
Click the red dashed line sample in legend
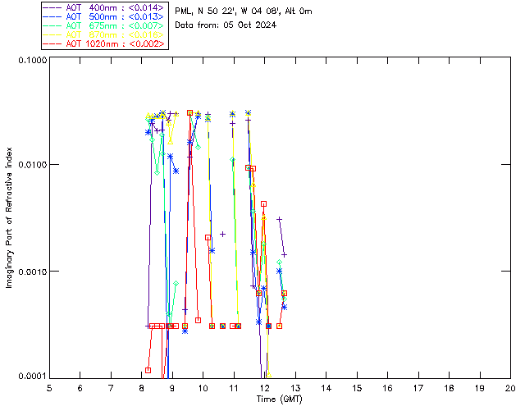point(53,43)
